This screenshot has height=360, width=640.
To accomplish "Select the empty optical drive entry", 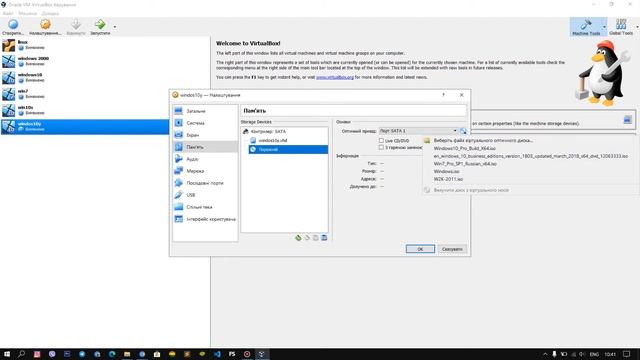I will point(288,149).
